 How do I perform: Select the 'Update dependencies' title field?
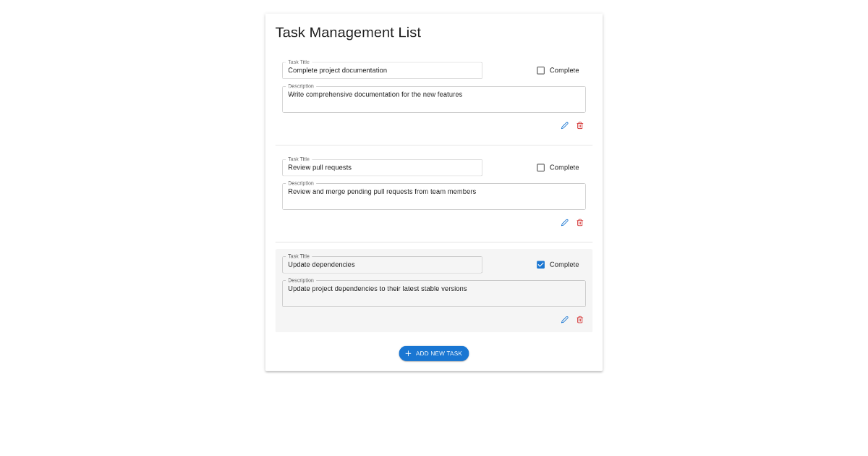pyautogui.click(x=382, y=264)
